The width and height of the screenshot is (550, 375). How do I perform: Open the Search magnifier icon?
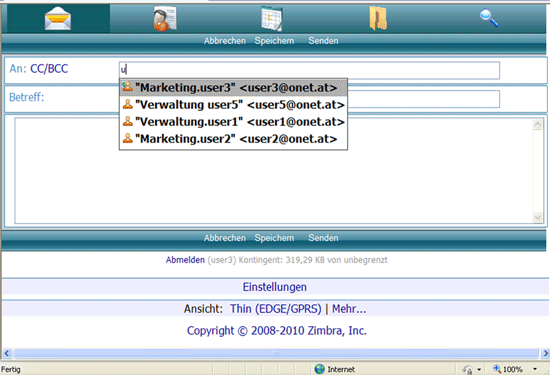pos(489,18)
